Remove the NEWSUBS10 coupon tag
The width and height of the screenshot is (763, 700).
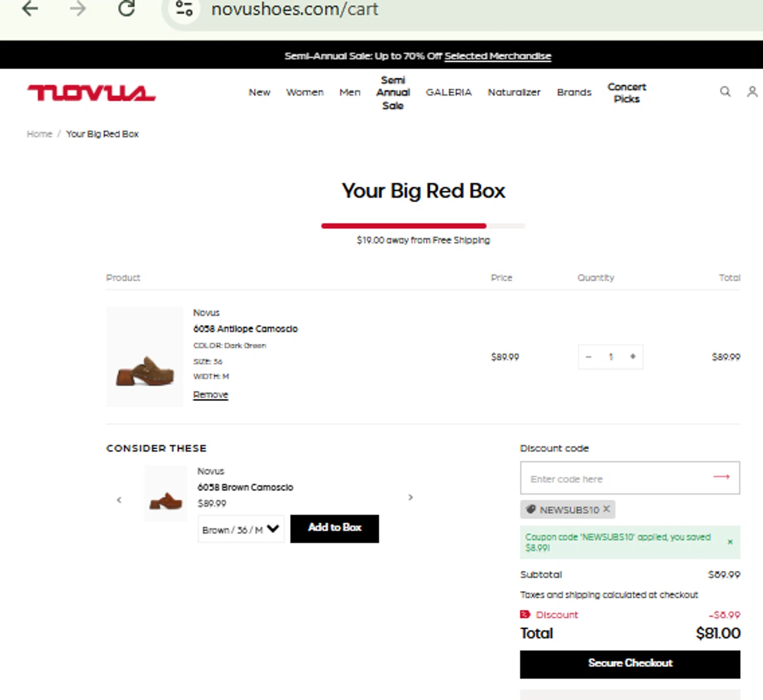tap(606, 509)
